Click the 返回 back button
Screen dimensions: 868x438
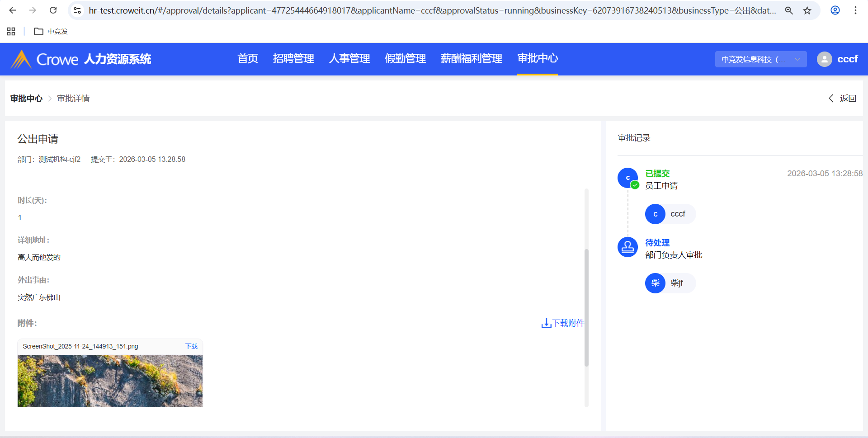[x=842, y=99]
